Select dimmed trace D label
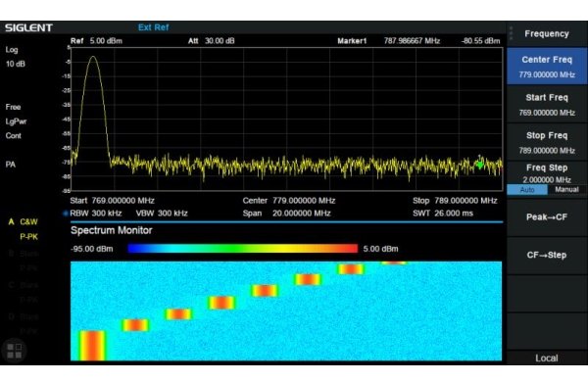Screen dimensions: 588x382 click(24, 317)
